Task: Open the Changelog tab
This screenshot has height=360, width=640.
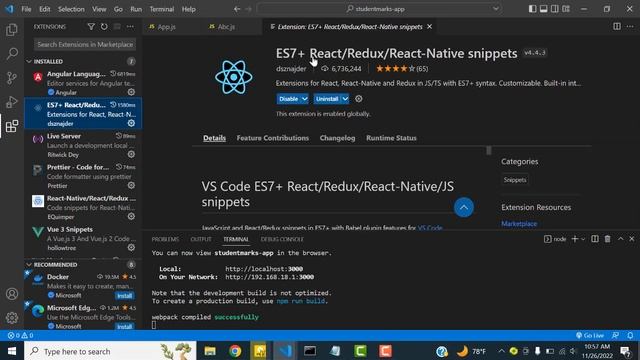Action: click(338, 138)
